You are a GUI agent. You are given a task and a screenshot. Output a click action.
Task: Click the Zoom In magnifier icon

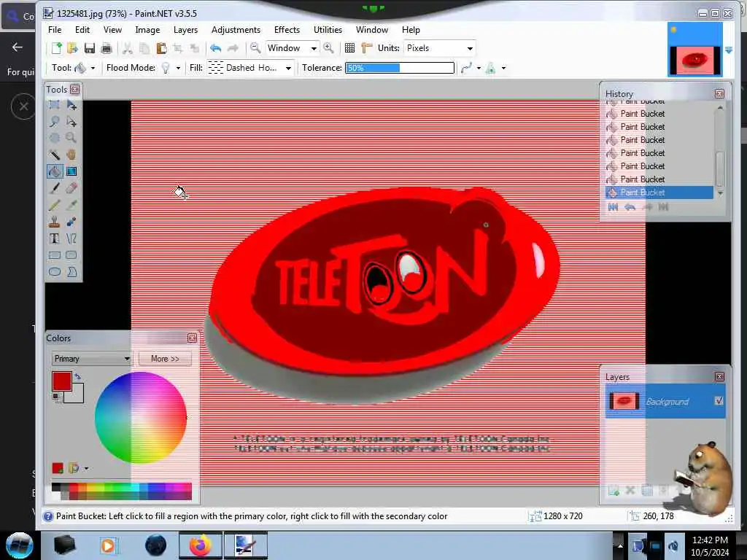[x=329, y=47]
